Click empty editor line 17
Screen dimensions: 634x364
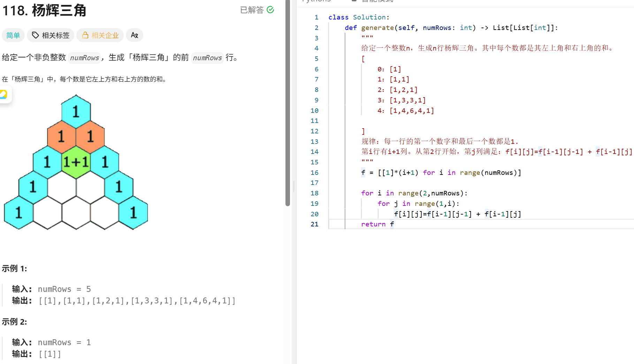[481, 183]
